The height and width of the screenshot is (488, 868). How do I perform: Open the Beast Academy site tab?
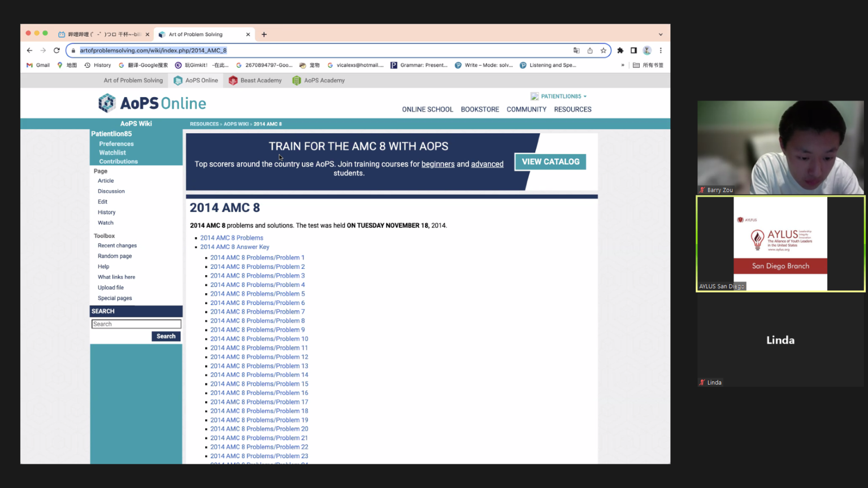(255, 80)
